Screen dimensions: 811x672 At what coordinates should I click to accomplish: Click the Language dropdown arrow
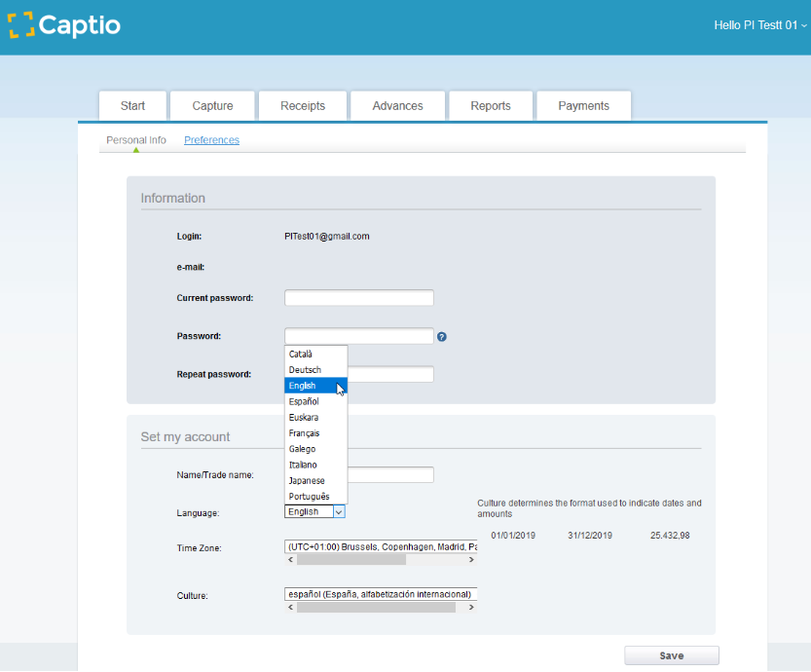pyautogui.click(x=338, y=511)
